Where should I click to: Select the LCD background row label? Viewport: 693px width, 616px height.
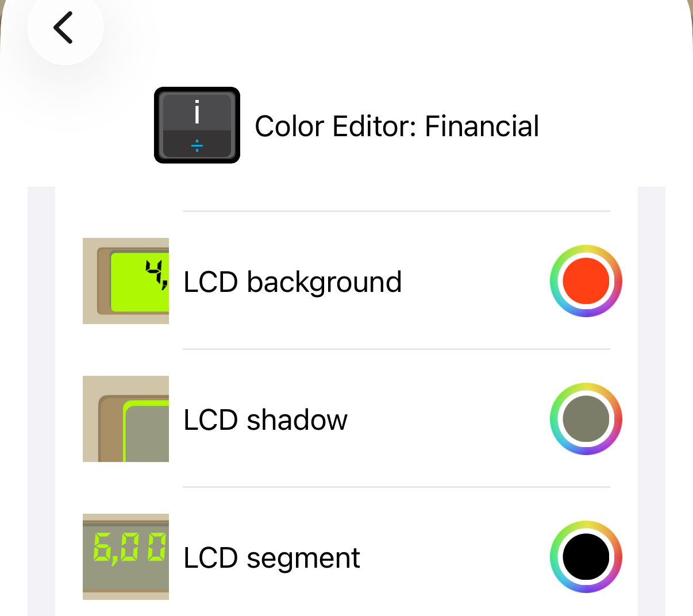(x=292, y=282)
